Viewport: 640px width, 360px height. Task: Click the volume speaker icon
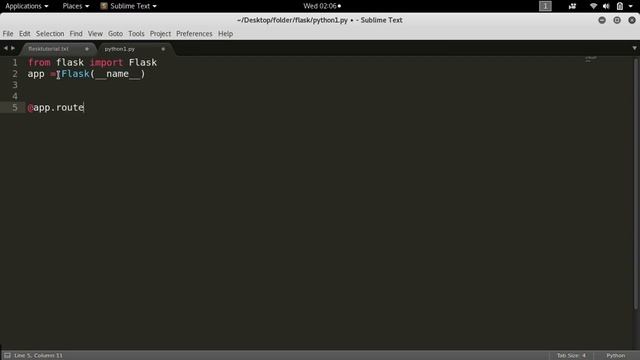coord(606,6)
